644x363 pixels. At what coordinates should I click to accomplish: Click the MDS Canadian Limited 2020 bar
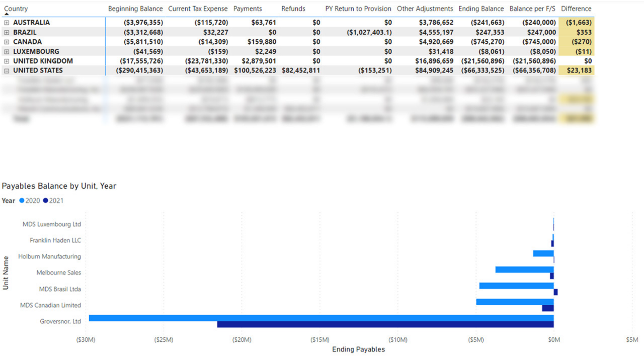(515, 302)
